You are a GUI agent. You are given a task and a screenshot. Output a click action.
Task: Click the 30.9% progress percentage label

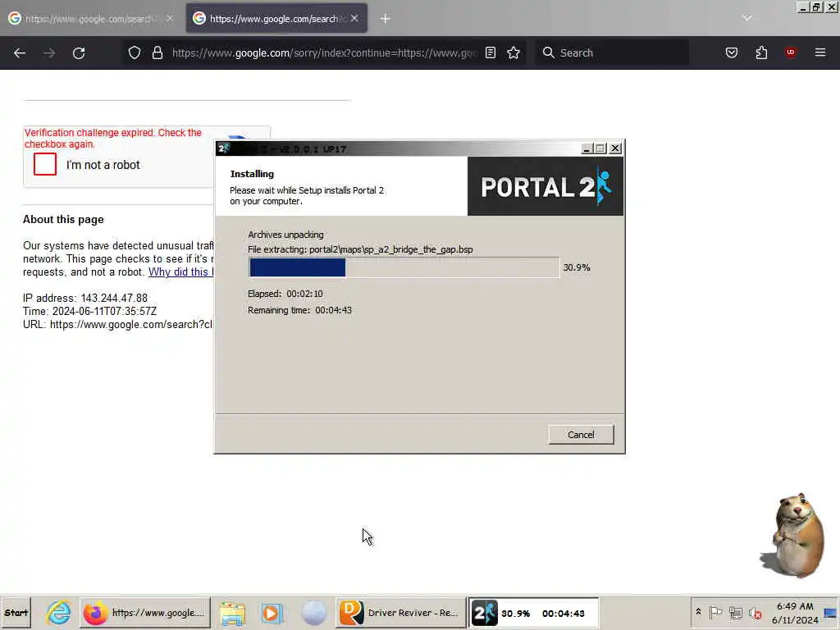coord(577,267)
